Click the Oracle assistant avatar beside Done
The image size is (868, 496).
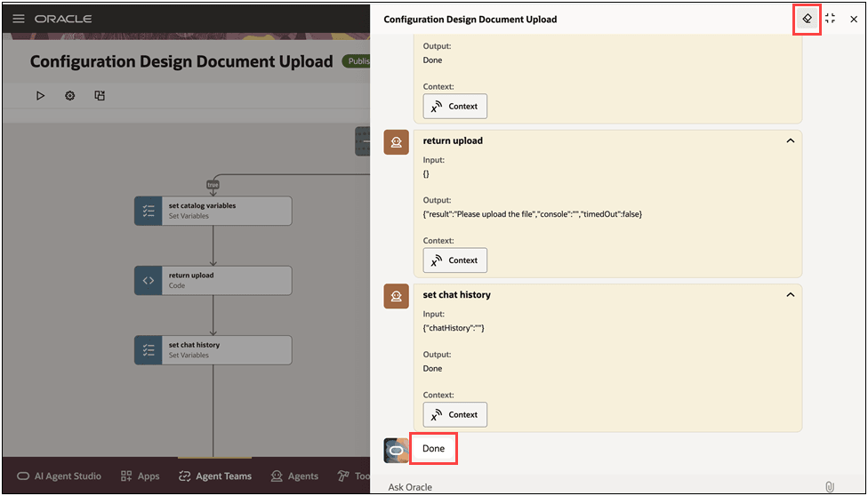[x=397, y=450]
